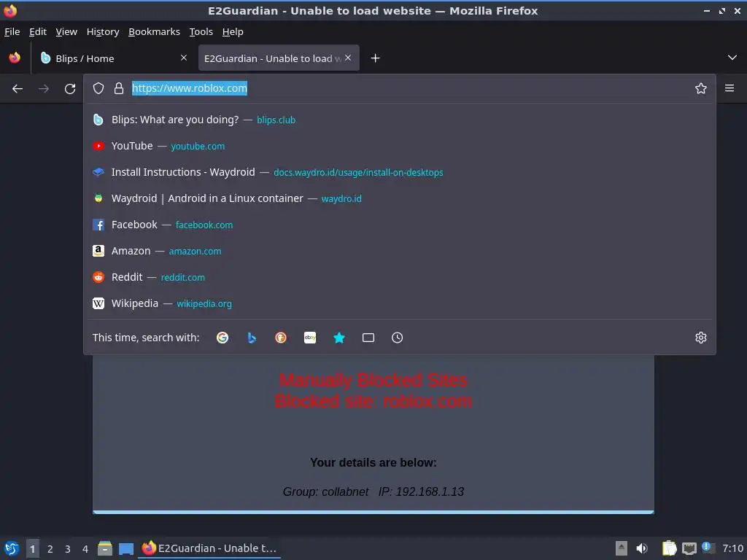
Task: Open a new tab with the plus button
Action: point(376,58)
